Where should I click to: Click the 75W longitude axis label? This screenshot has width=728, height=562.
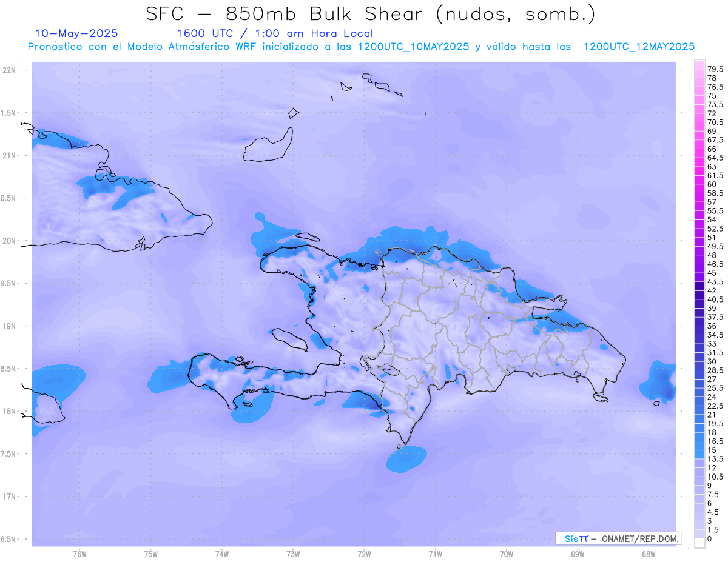point(150,554)
